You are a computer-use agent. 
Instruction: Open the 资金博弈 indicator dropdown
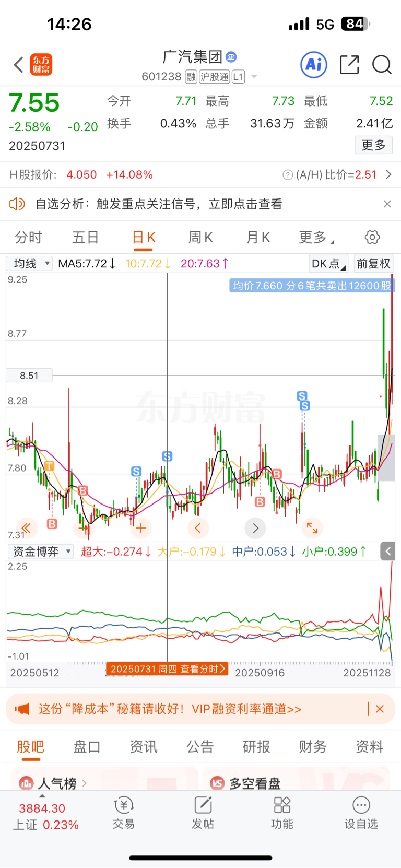pyautogui.click(x=40, y=552)
